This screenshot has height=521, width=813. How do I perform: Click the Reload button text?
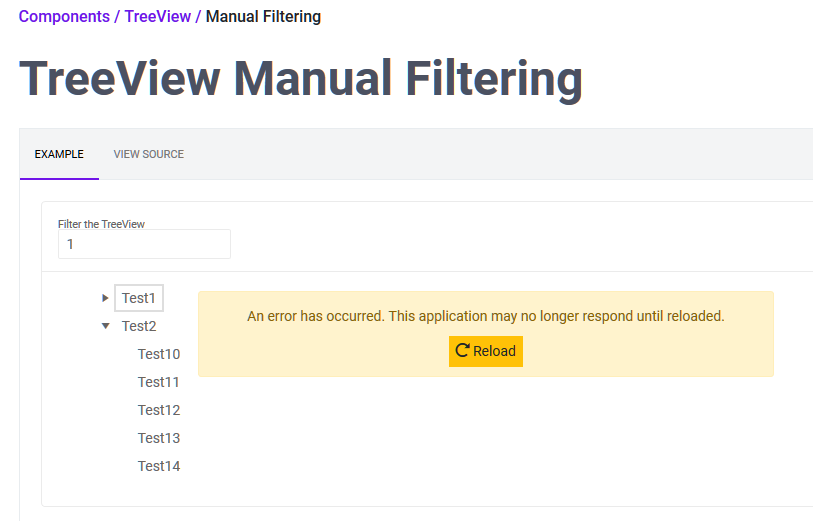coord(495,351)
